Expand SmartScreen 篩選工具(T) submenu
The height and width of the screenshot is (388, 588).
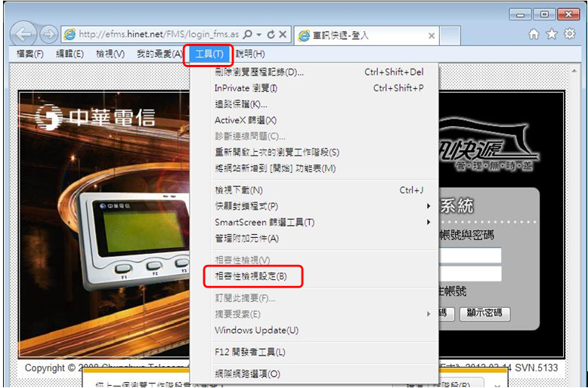tap(314, 223)
